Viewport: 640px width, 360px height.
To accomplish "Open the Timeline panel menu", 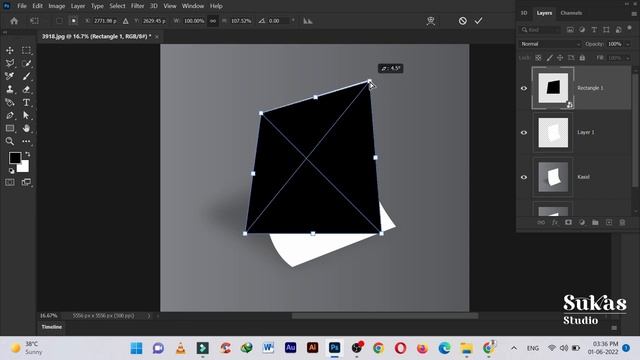I will pyautogui.click(x=613, y=327).
